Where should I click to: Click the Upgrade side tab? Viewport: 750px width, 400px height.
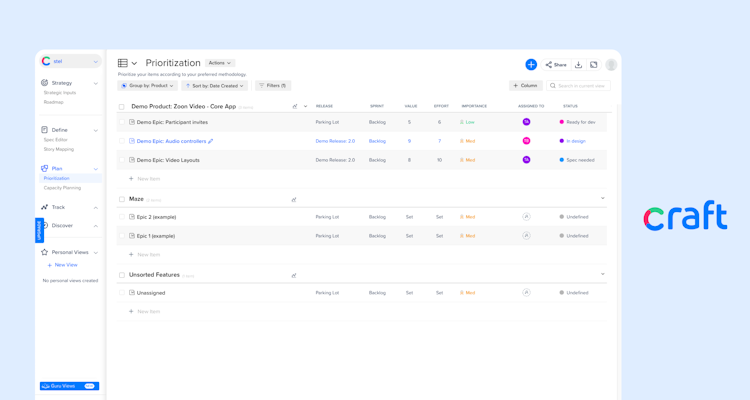point(39,231)
